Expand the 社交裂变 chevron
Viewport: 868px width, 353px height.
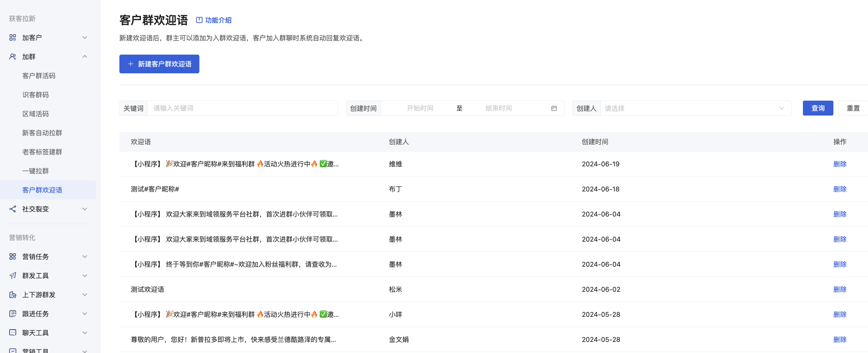click(85, 209)
